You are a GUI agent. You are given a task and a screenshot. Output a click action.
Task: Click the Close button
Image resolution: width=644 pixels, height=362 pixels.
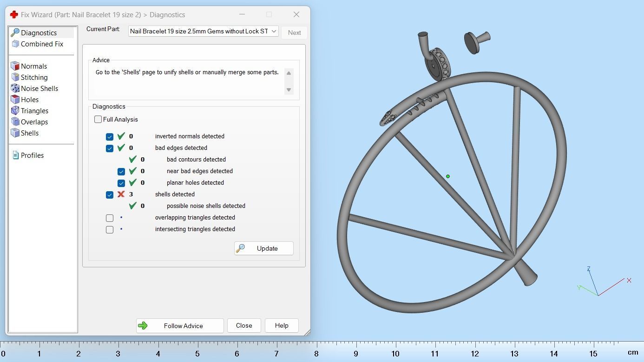pyautogui.click(x=244, y=325)
